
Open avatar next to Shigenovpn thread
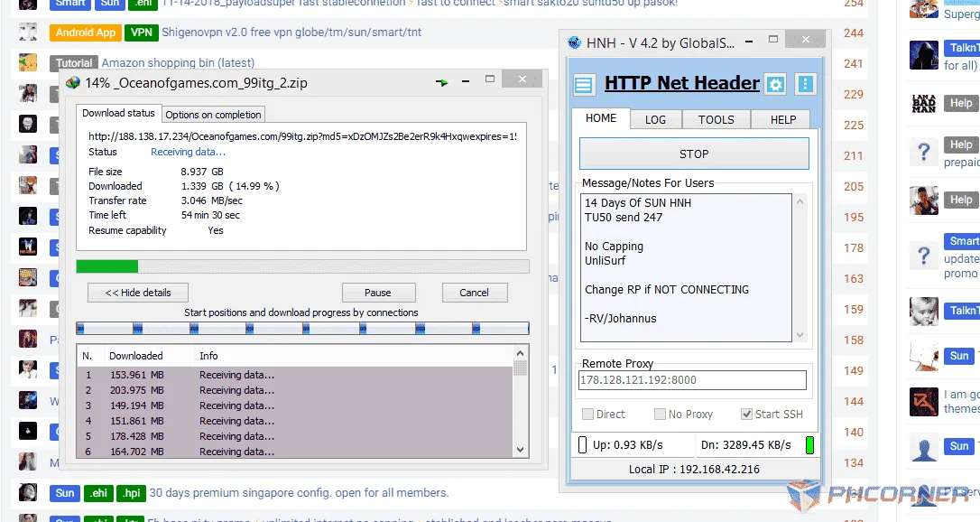tap(27, 32)
